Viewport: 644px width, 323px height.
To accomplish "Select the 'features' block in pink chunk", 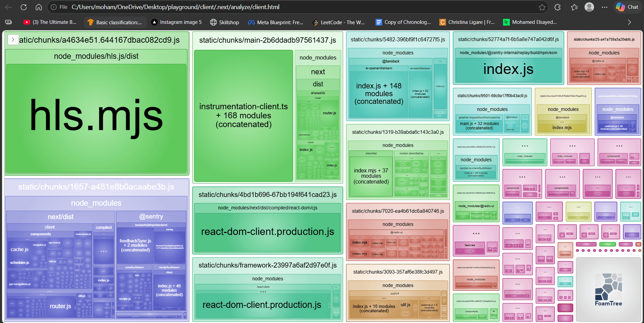I will tap(469, 248).
